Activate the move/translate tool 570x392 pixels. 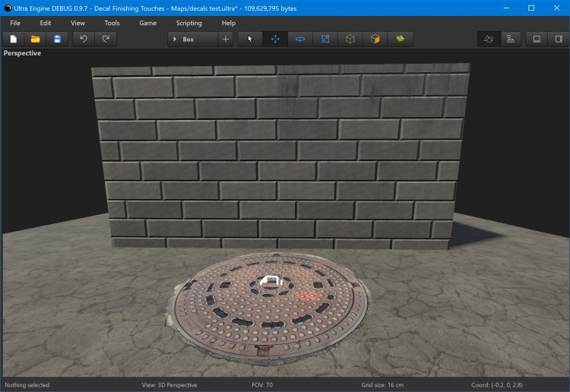tap(275, 39)
